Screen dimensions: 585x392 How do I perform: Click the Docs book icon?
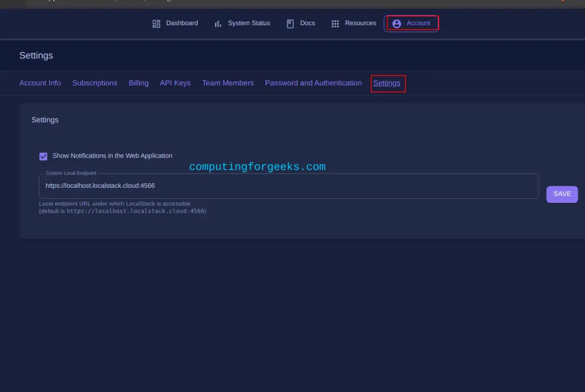click(290, 24)
